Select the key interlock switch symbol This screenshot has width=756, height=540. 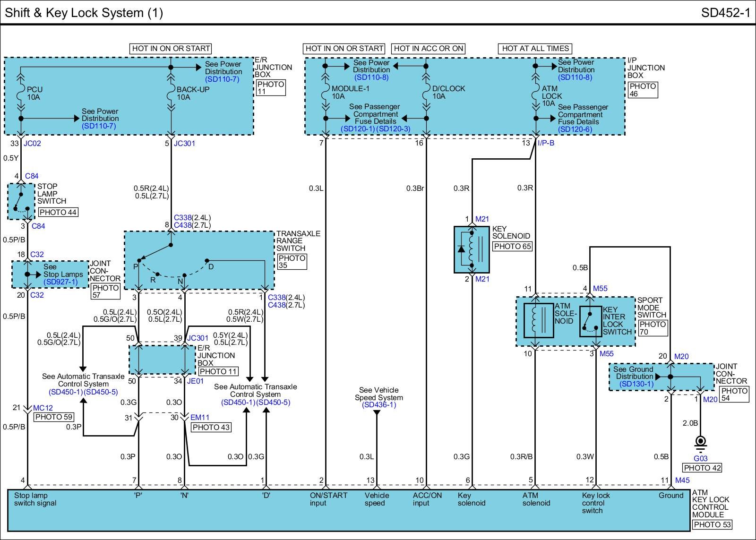point(590,321)
